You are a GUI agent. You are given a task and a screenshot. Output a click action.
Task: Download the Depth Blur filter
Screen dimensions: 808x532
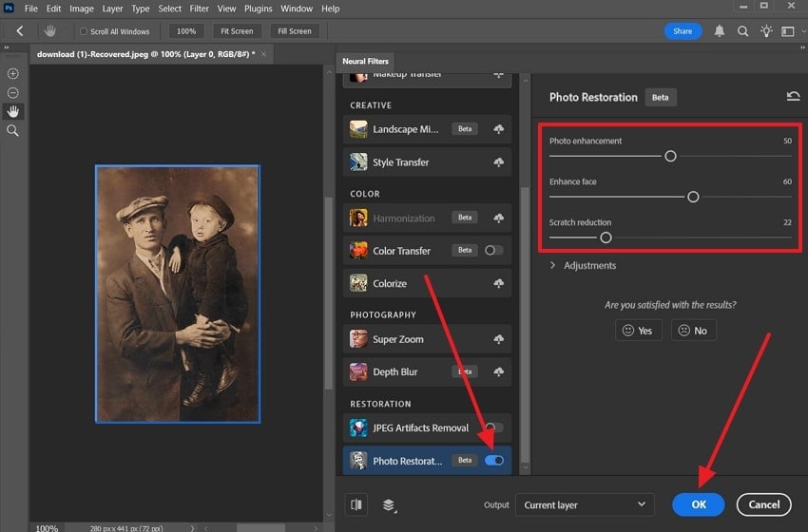coord(498,371)
